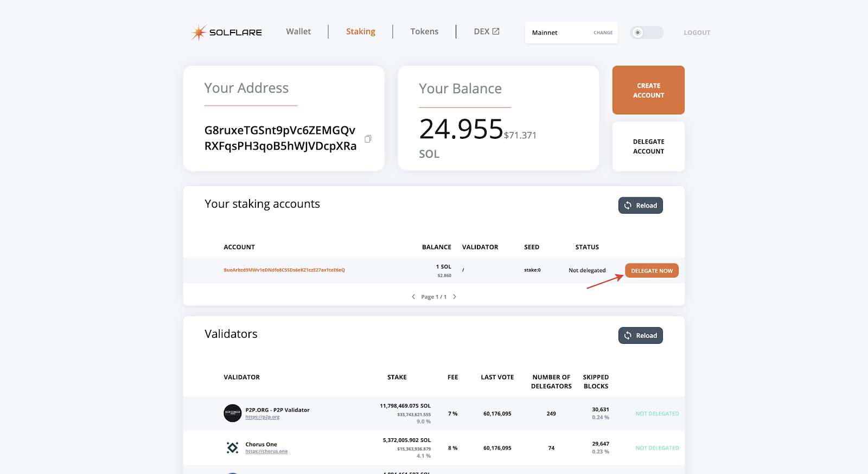
Task: Click the 11,798,469.075 SOL stake value
Action: pyautogui.click(x=405, y=406)
